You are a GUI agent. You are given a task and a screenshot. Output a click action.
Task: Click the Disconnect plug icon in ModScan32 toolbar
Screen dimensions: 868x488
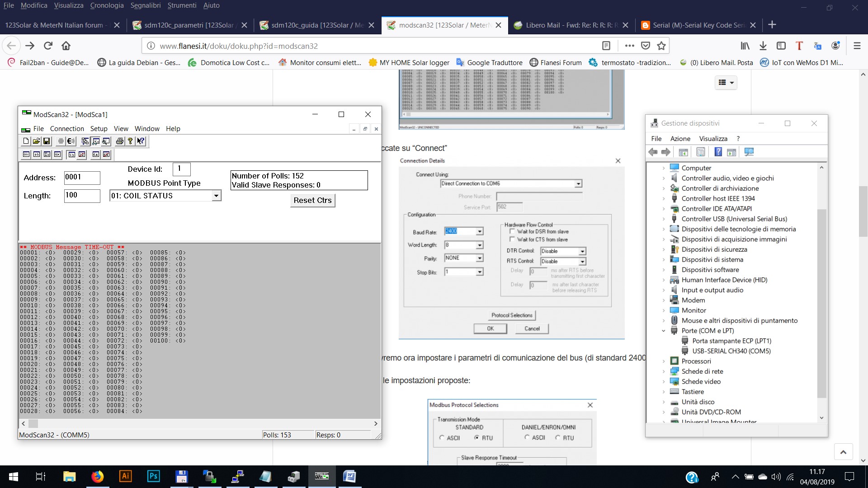click(x=71, y=141)
